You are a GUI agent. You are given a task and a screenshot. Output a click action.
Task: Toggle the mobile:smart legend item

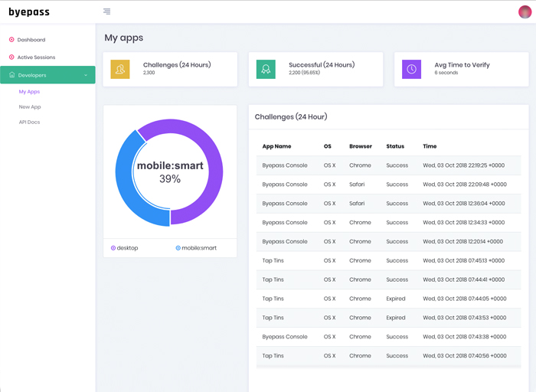click(196, 248)
